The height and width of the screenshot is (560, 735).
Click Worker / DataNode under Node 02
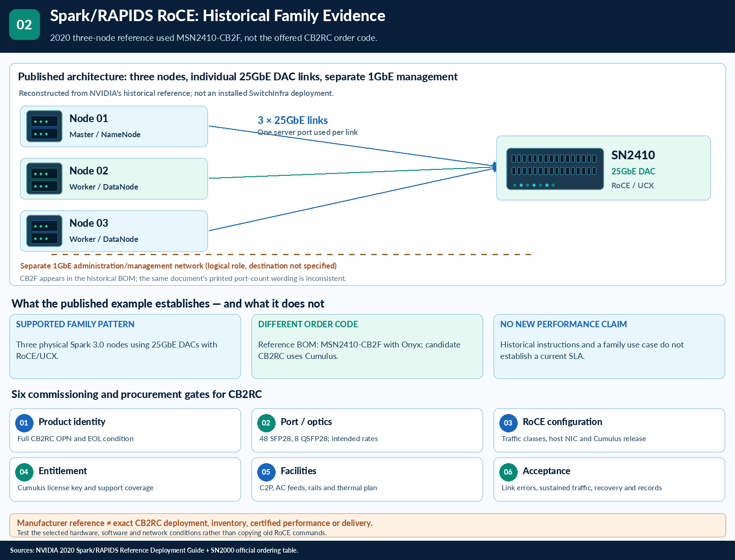pyautogui.click(x=104, y=187)
